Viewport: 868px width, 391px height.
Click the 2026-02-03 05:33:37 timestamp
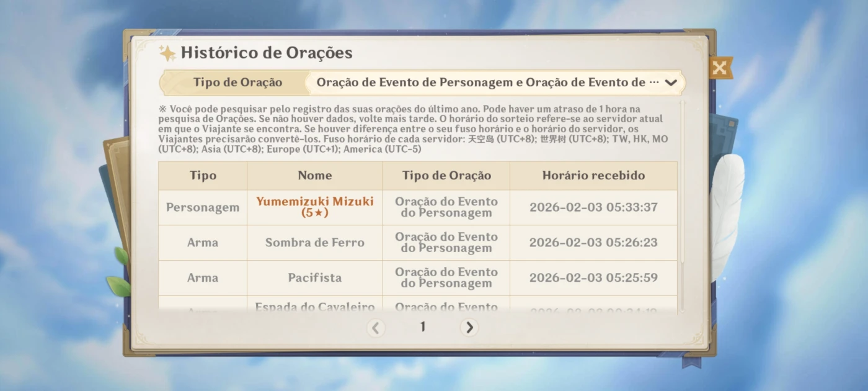[593, 207]
